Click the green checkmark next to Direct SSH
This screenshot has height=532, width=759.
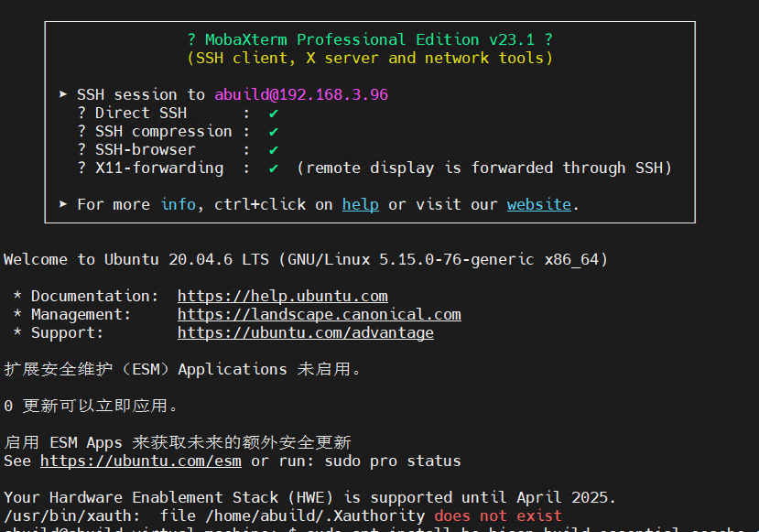[274, 114]
